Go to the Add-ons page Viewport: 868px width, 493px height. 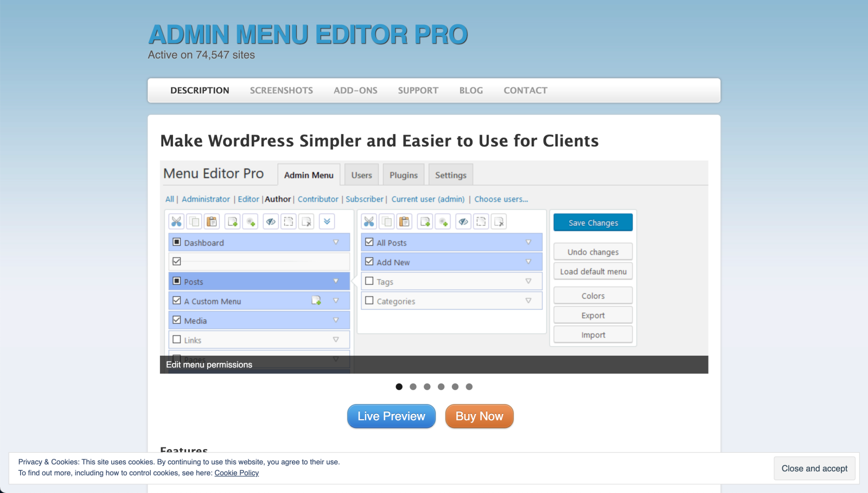[x=355, y=91]
